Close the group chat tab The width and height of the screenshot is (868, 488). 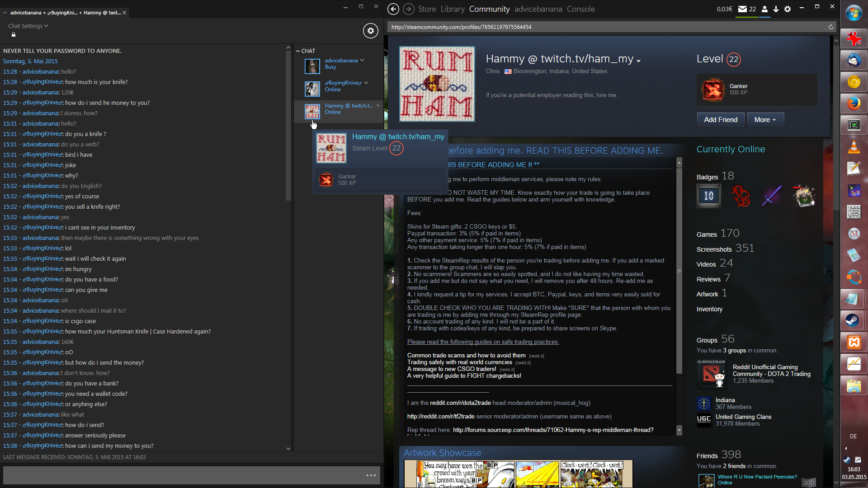tap(124, 13)
